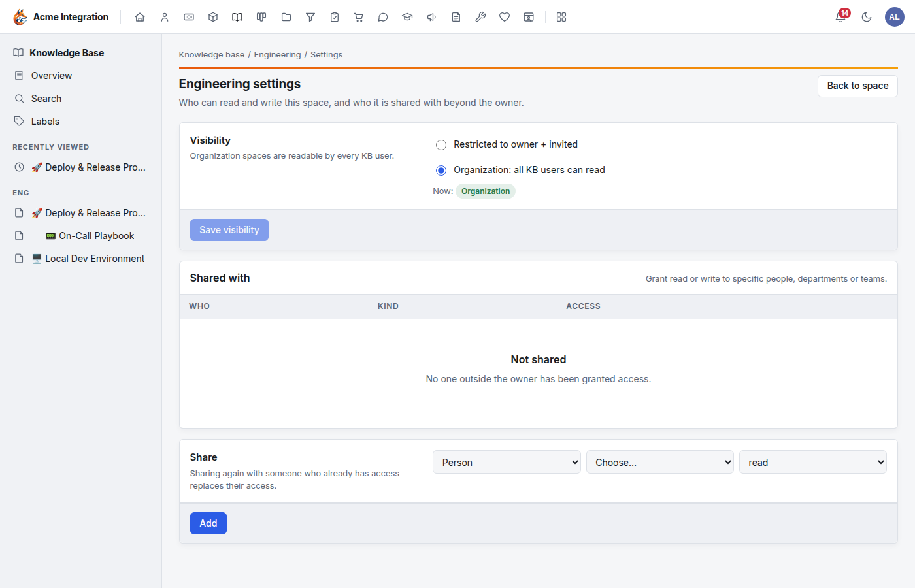Open the banknote icon in top navigation
Screen dimensions: 915x588
click(189, 17)
